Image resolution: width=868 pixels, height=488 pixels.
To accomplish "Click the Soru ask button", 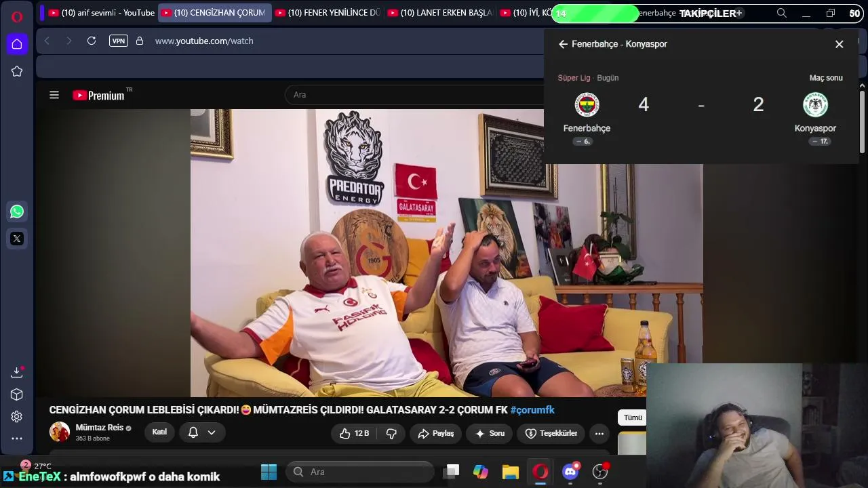I will point(490,433).
